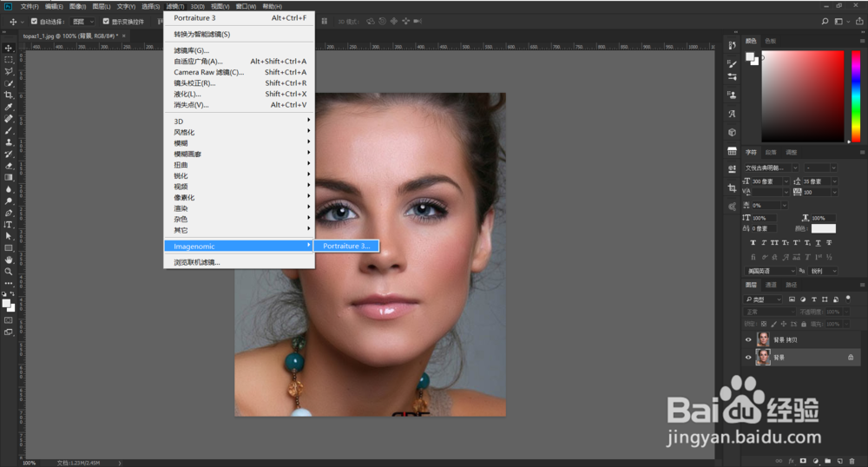This screenshot has width=868, height=467.
Task: Expand the 模糊 filter submenu
Action: click(240, 143)
